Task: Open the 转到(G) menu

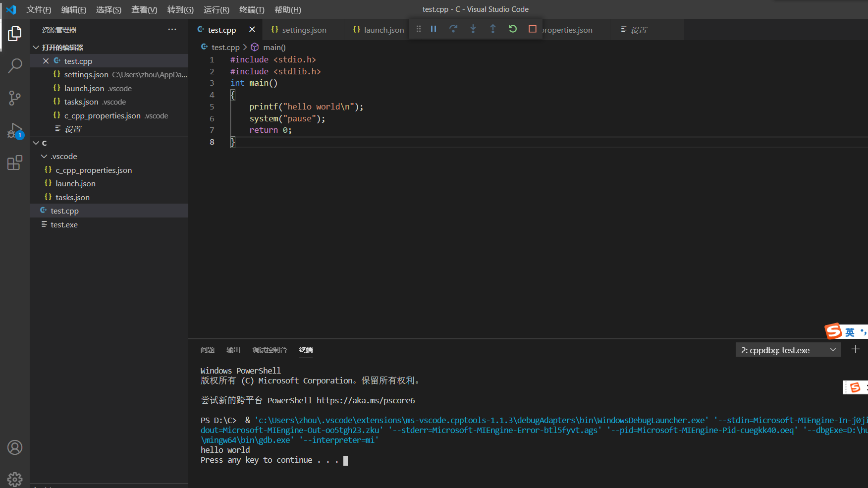Action: 180,9
